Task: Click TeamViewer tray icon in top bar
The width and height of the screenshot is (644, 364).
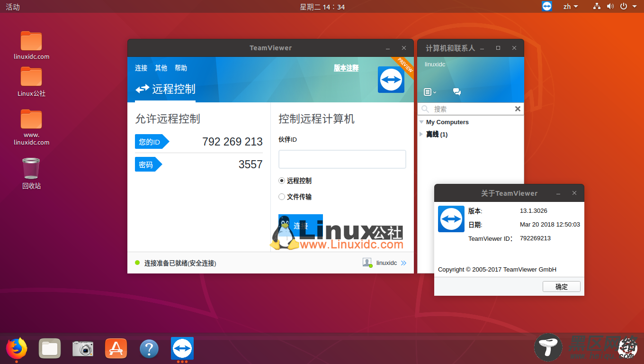Action: [547, 6]
